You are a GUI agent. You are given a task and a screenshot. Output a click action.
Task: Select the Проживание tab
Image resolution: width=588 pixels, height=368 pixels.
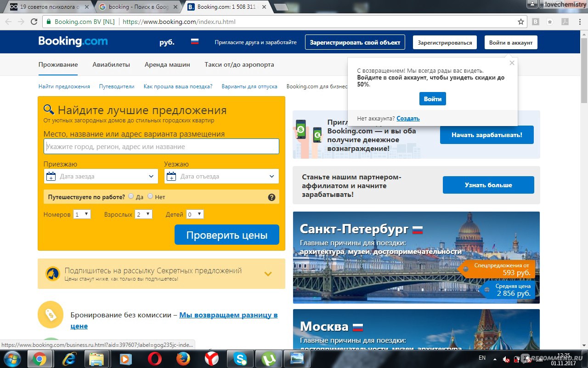(x=58, y=64)
